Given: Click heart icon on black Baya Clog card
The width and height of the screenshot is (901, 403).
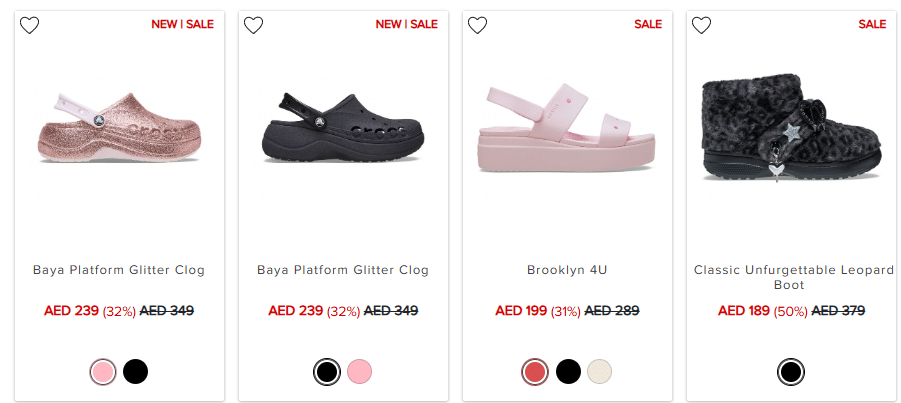Looking at the screenshot, I should pos(254,26).
